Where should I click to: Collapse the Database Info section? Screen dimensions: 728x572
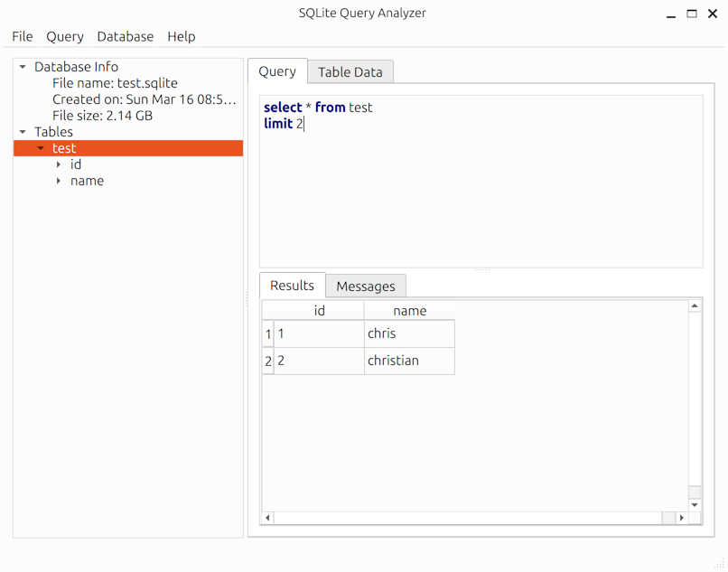(23, 66)
